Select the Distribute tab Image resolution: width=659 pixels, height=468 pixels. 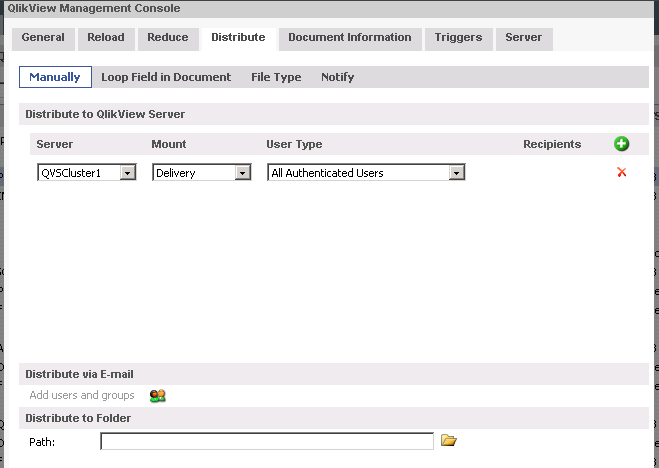tap(238, 37)
